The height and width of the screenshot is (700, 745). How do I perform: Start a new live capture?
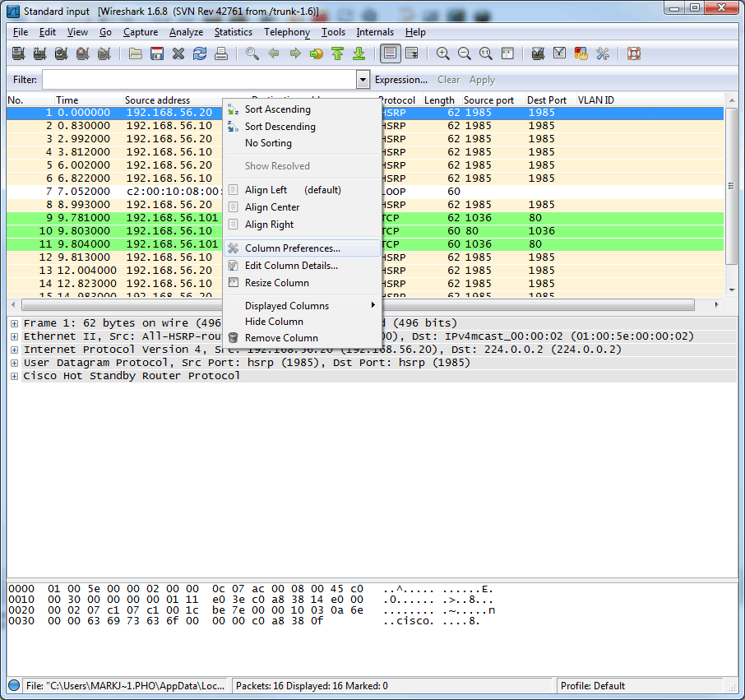62,53
